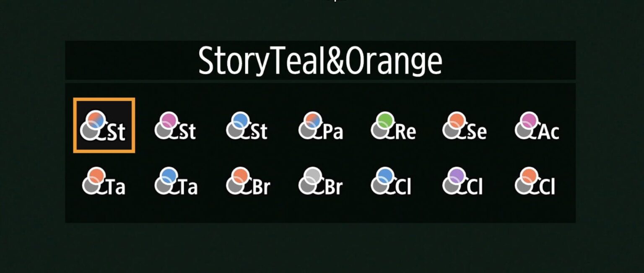
Task: Click the green color dot on Re
Action: coord(385,120)
